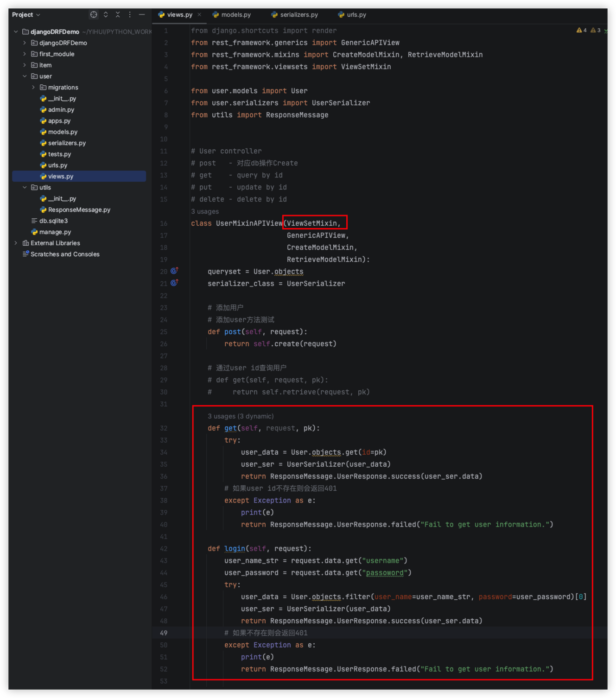Click the override gutter icon on line 20
The width and height of the screenshot is (616, 698).
click(174, 271)
